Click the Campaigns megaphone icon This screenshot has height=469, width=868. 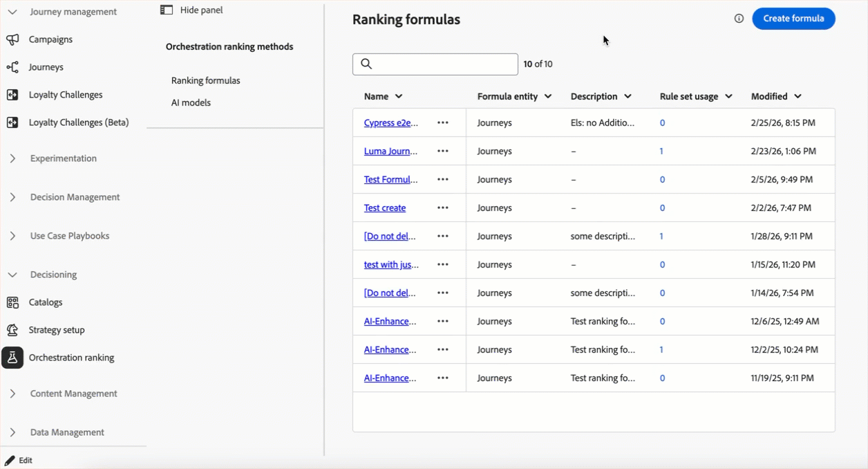coord(12,39)
